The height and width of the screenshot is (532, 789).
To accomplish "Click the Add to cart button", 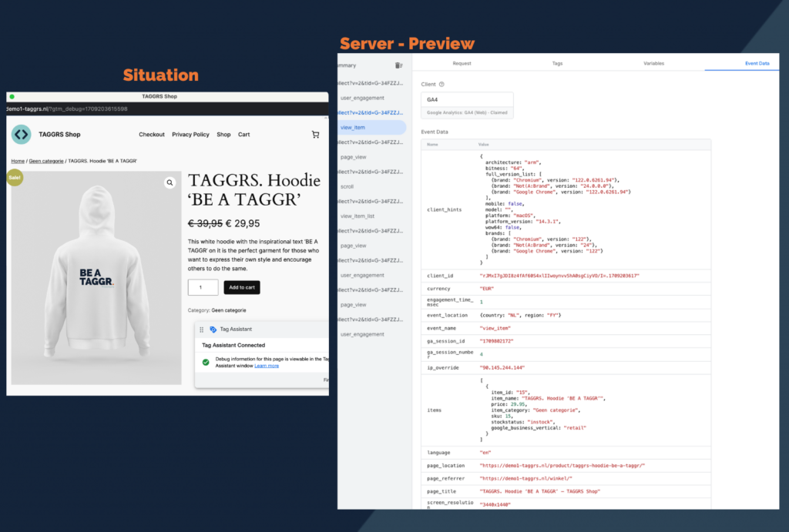I will click(241, 288).
